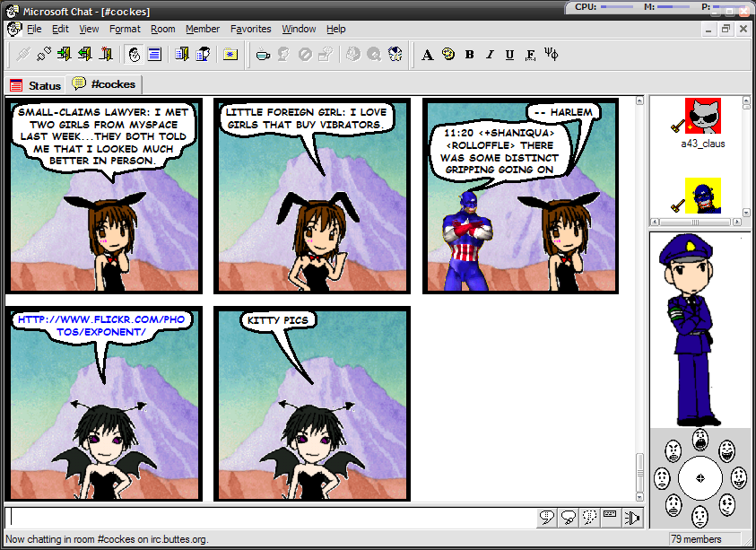Click the Whisper dotted bubble button
This screenshot has height=550, width=756.
point(589,518)
